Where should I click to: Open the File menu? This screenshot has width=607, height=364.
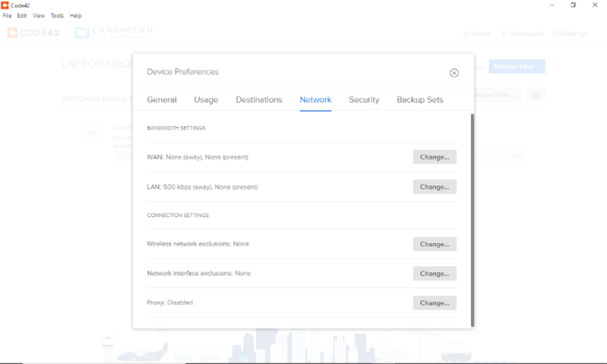(x=7, y=16)
